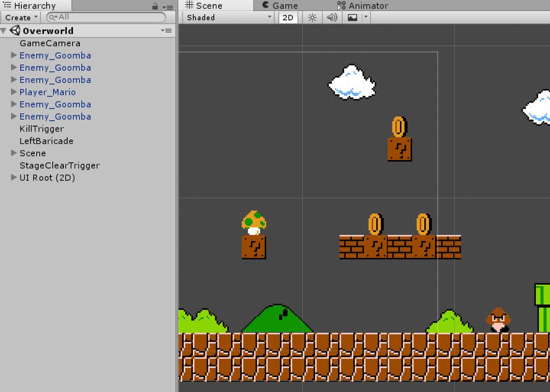Select the UI Root (2D) row
This screenshot has width=550, height=392.
pyautogui.click(x=88, y=178)
